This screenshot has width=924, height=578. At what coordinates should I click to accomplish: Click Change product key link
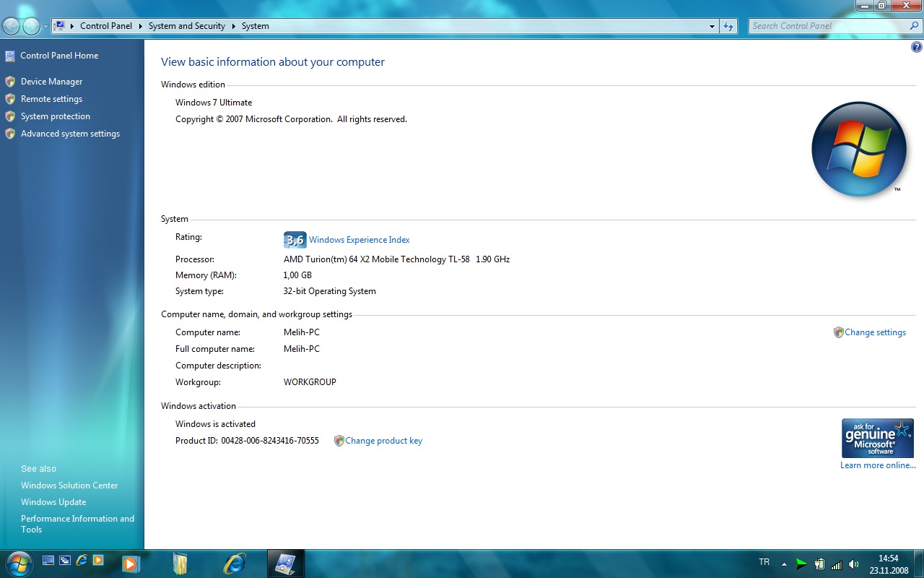point(383,441)
